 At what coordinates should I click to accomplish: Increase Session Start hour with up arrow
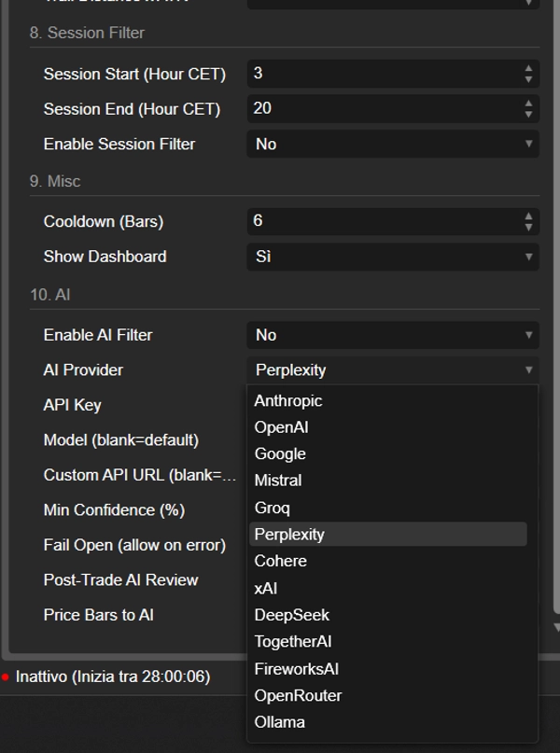coord(529,69)
